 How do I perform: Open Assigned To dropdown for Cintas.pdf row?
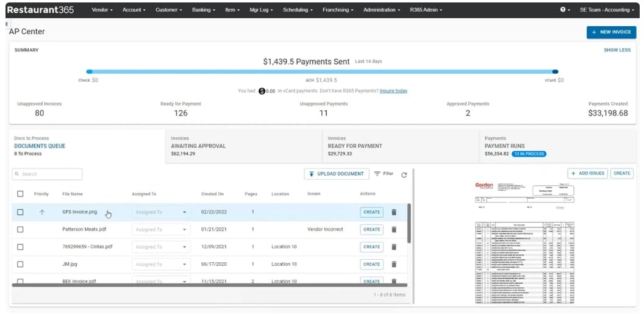point(161,247)
